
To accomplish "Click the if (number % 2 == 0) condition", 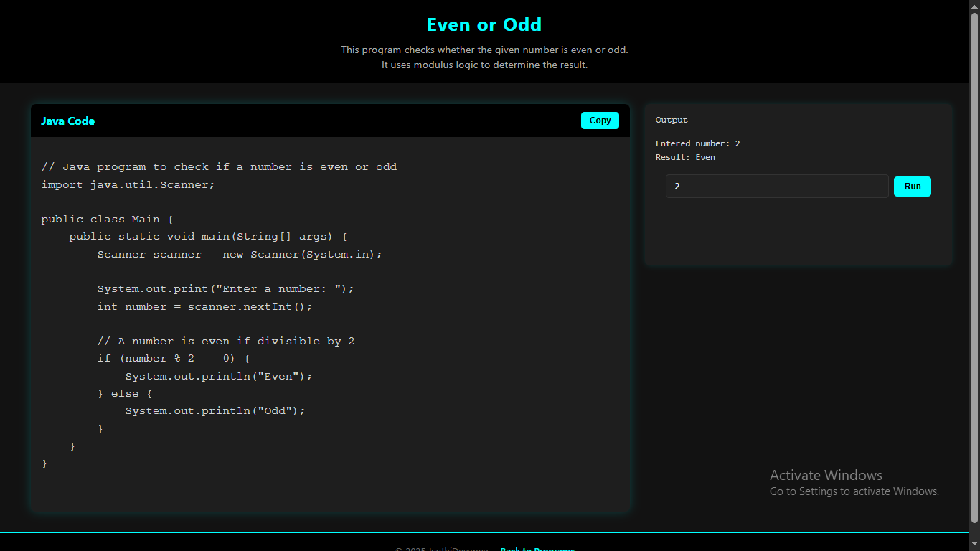I will tap(173, 358).
